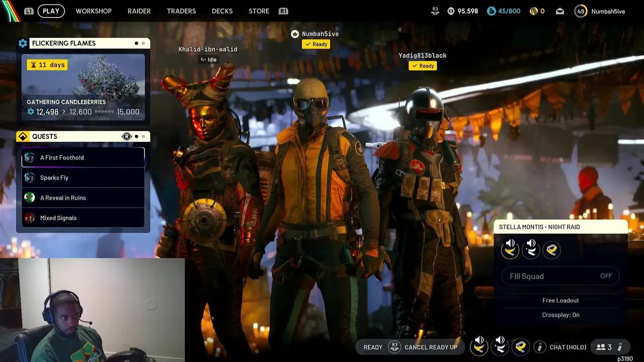
Task: Click the Ready badge under Yadig813black
Action: coord(423,66)
